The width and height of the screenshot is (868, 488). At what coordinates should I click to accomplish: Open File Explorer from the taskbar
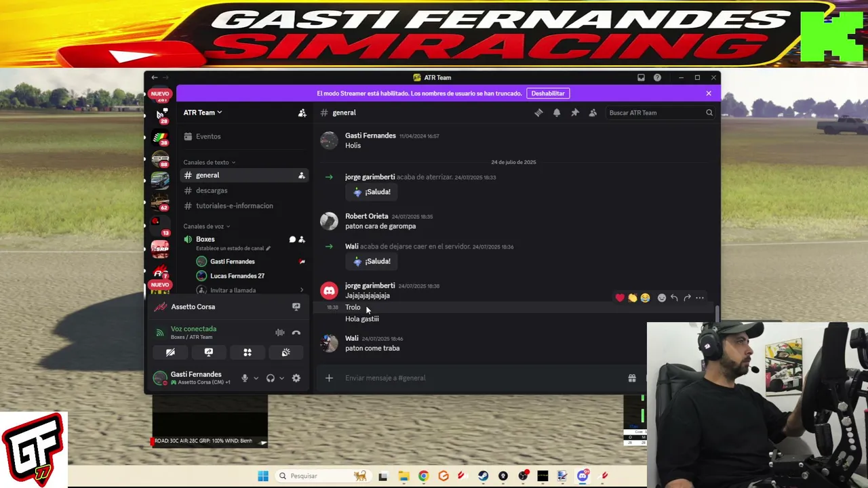pyautogui.click(x=403, y=476)
